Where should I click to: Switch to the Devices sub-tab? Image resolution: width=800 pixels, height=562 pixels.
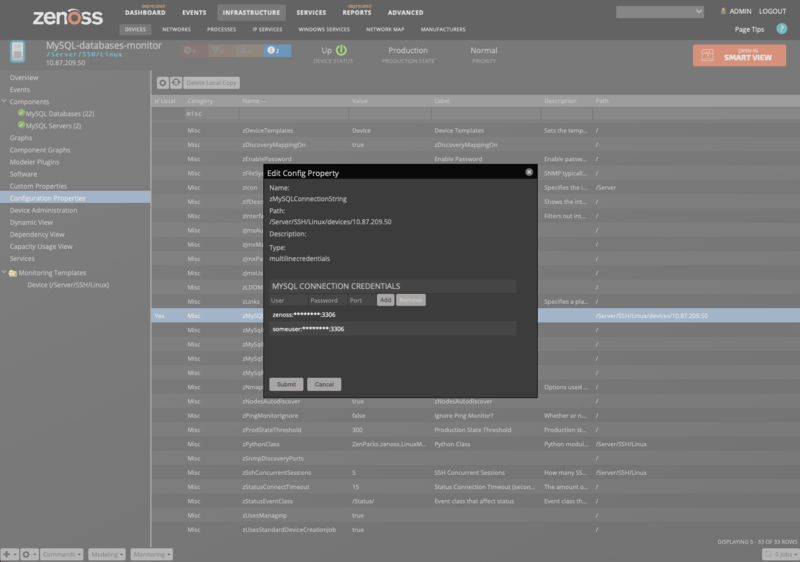pyautogui.click(x=135, y=30)
